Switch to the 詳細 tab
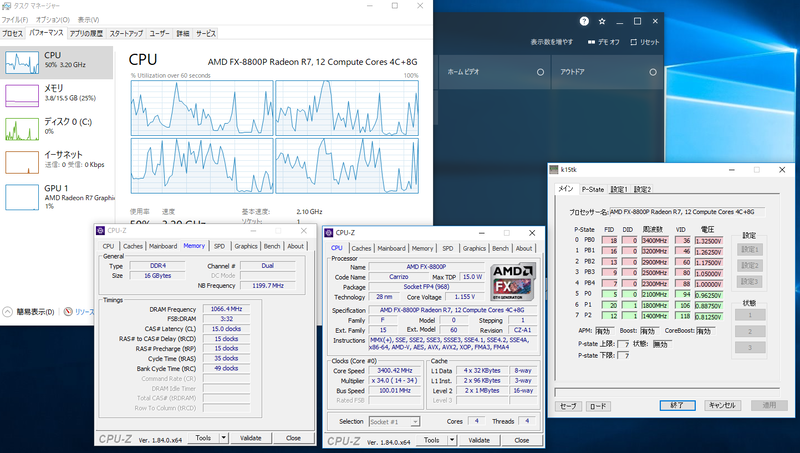The image size is (800, 453). click(183, 34)
